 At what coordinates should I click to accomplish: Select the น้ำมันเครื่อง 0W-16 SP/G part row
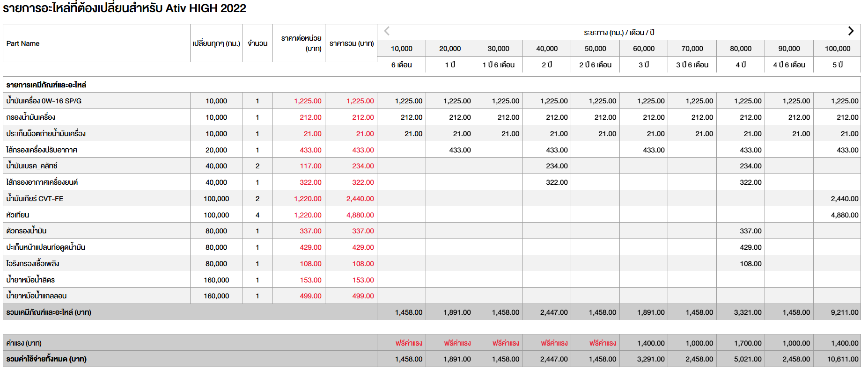44,101
